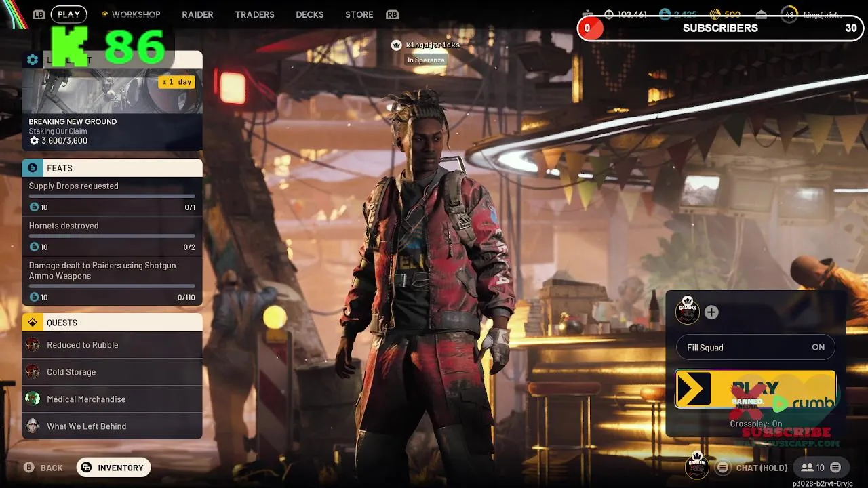Select the Shotgun Ammo Weapons damage feat
Screen dimensions: 868x488
point(112,281)
